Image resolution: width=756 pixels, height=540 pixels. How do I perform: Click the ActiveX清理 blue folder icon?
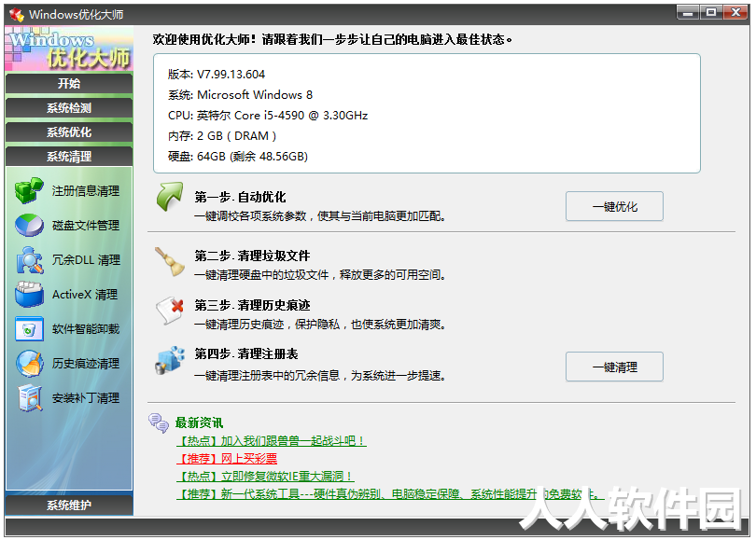(x=30, y=295)
